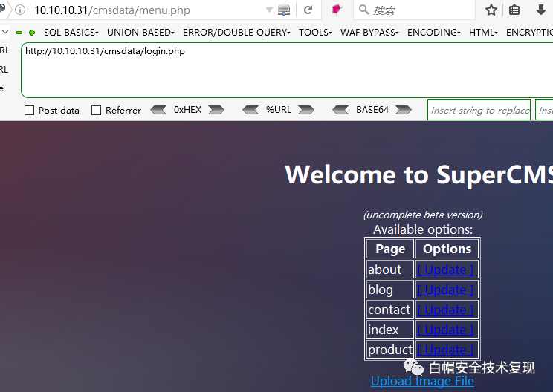
Task: Expand the HackBar dropdown chevron at left
Action: (5, 32)
